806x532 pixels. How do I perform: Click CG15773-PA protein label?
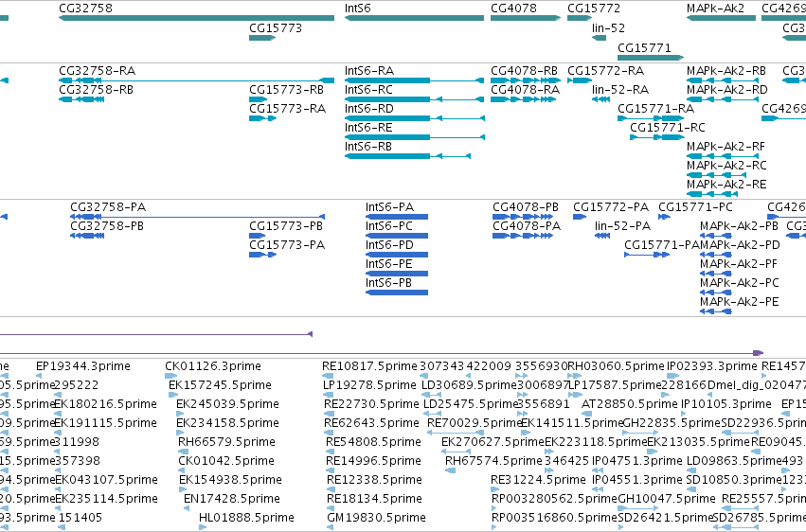point(287,245)
